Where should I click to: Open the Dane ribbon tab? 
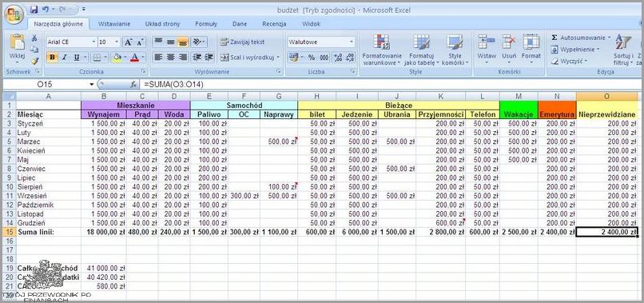pos(240,24)
